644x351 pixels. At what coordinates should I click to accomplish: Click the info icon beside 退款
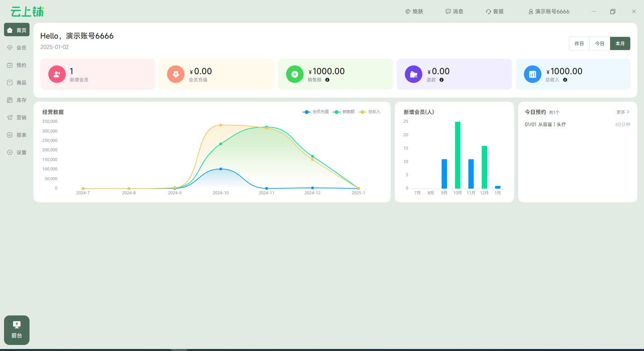point(441,80)
